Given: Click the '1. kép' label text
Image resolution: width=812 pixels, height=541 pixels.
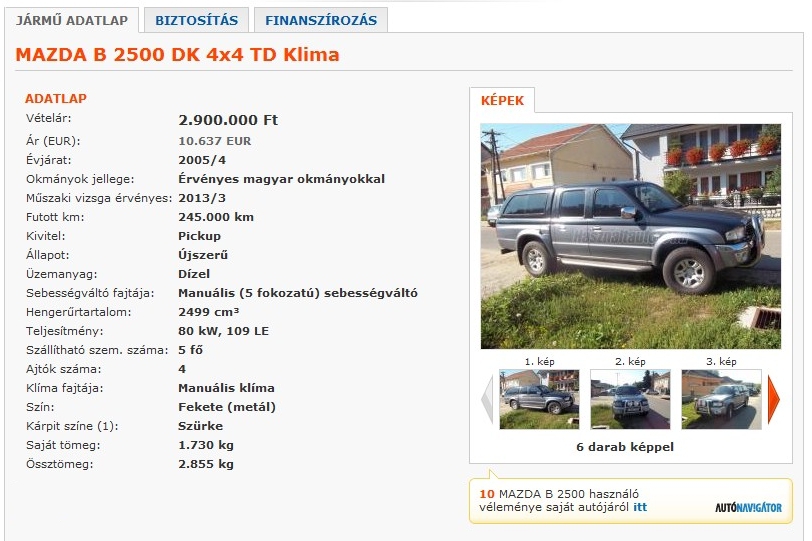Looking at the screenshot, I should point(540,361).
